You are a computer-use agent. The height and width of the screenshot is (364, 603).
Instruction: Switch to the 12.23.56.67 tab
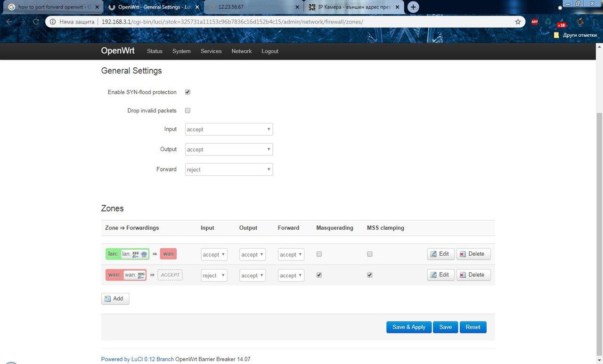pos(253,7)
